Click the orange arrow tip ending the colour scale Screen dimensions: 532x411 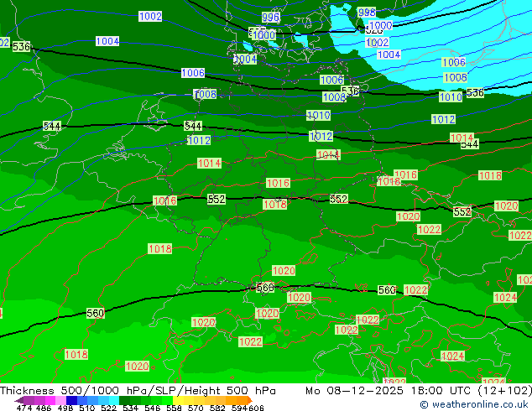tap(250, 400)
